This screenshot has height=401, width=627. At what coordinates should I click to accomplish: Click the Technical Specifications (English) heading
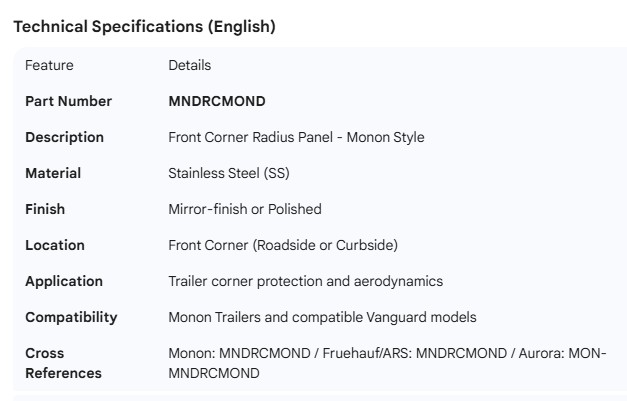[x=144, y=27]
